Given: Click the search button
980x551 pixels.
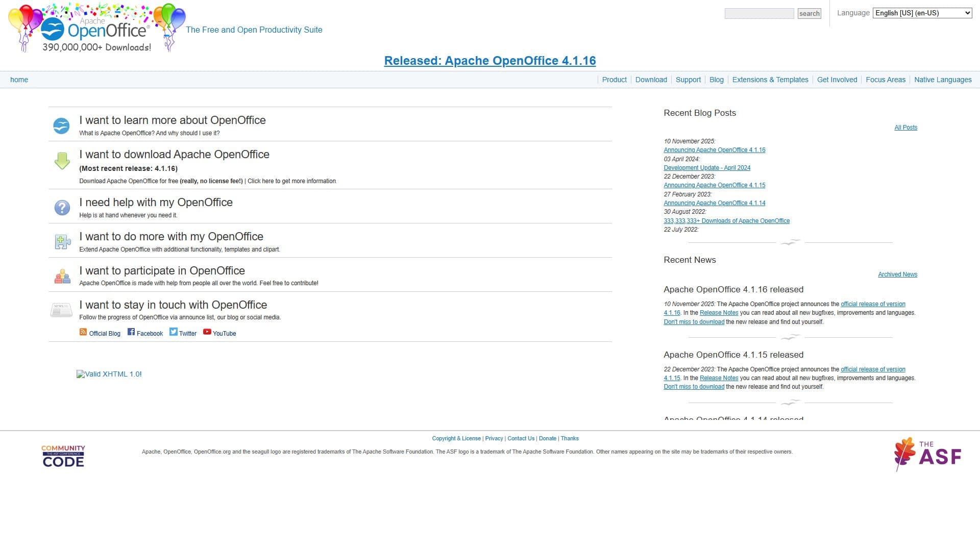Looking at the screenshot, I should point(810,14).
